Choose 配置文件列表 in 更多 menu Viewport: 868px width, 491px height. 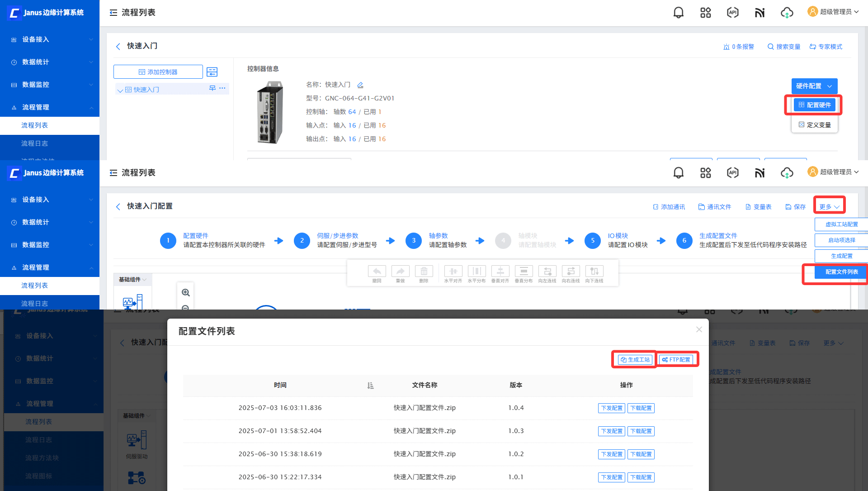[x=841, y=272]
